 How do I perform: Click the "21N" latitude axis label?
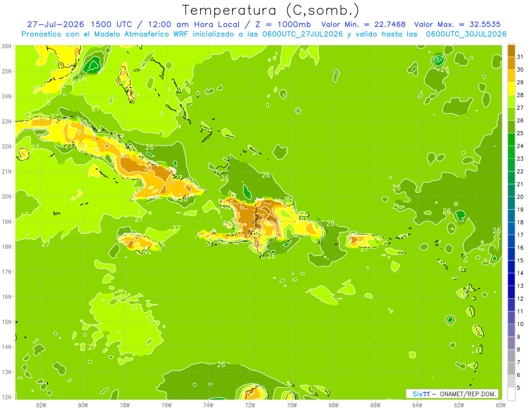coord(7,171)
